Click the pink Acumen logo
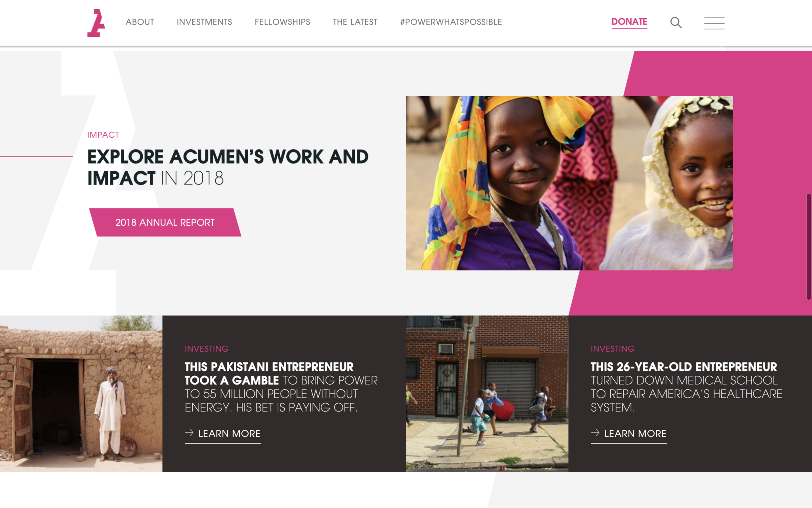The height and width of the screenshot is (508, 812). (x=96, y=23)
